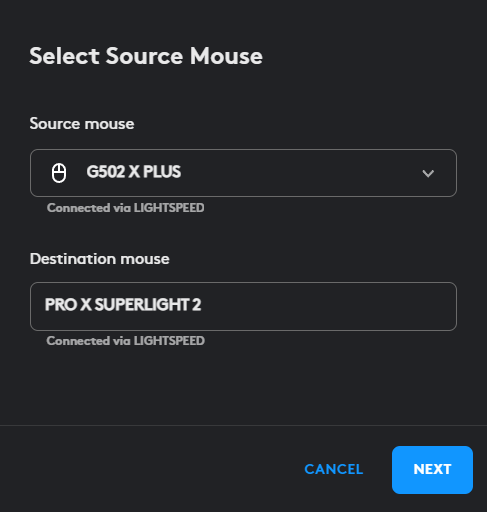Open the G502 X PLUS dropdown
The height and width of the screenshot is (512, 487).
[x=243, y=173]
